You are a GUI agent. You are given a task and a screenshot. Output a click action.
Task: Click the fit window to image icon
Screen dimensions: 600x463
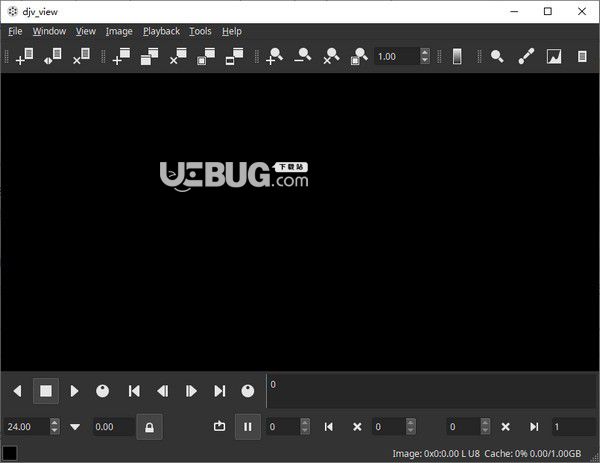tap(206, 57)
